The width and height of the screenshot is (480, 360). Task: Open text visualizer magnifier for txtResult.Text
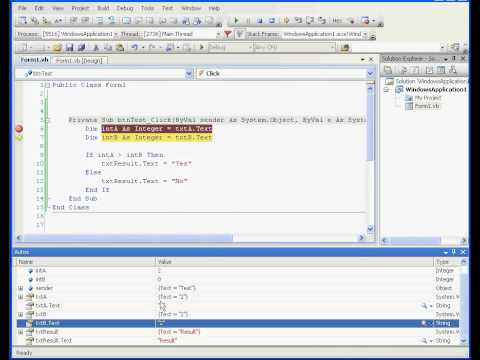coord(424,341)
